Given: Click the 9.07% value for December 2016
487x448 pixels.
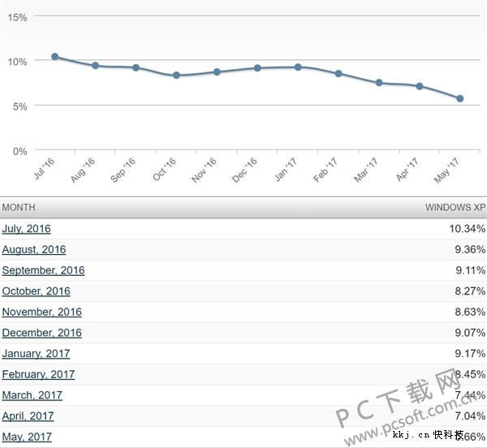Looking at the screenshot, I should click(470, 333).
